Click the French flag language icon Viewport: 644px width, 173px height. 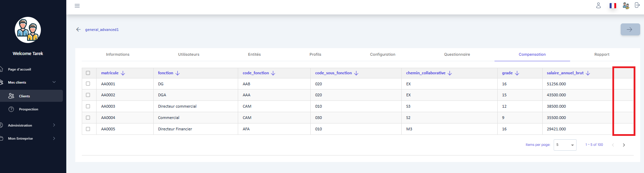(x=613, y=6)
